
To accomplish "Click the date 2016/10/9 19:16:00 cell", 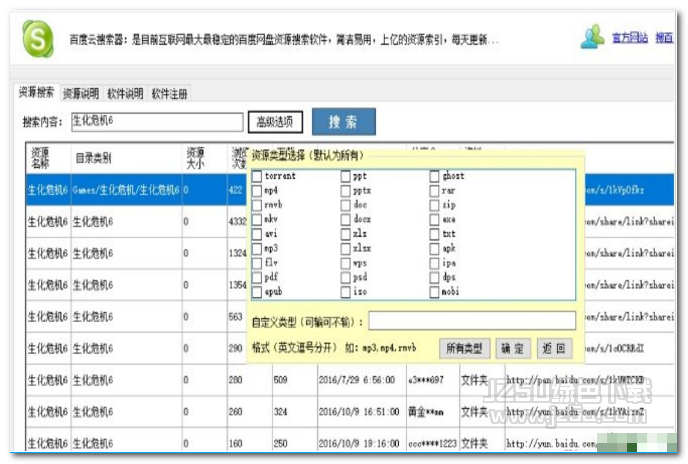I will 361,443.
